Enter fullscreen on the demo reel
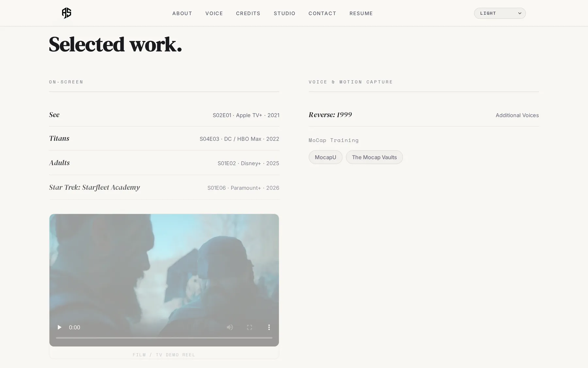The image size is (588, 368). [250, 327]
